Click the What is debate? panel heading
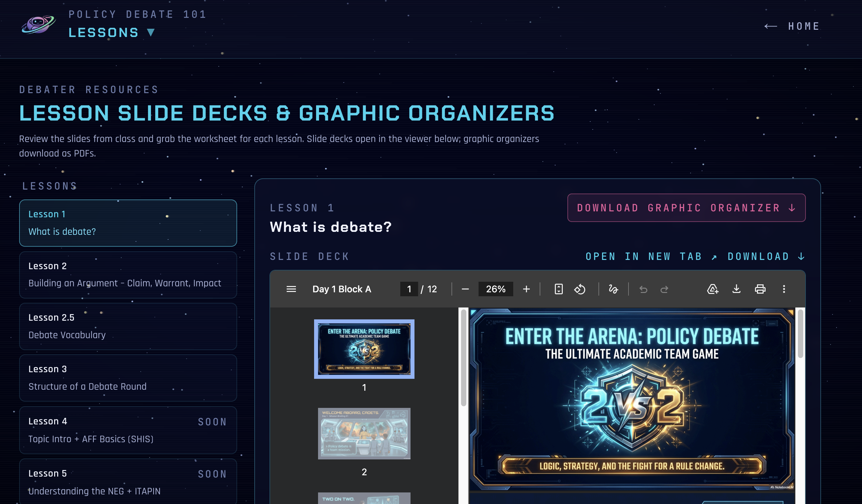 331,227
